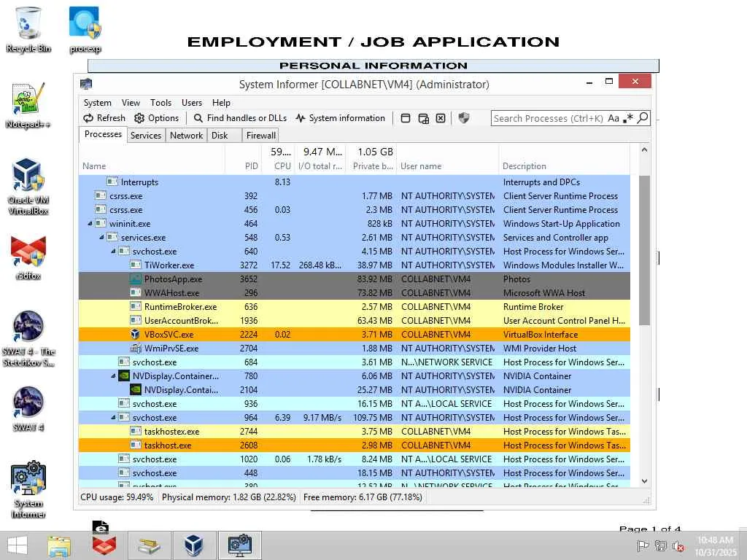Click the scrollbar up arrow
Screen dimensions: 747x560
click(644, 149)
